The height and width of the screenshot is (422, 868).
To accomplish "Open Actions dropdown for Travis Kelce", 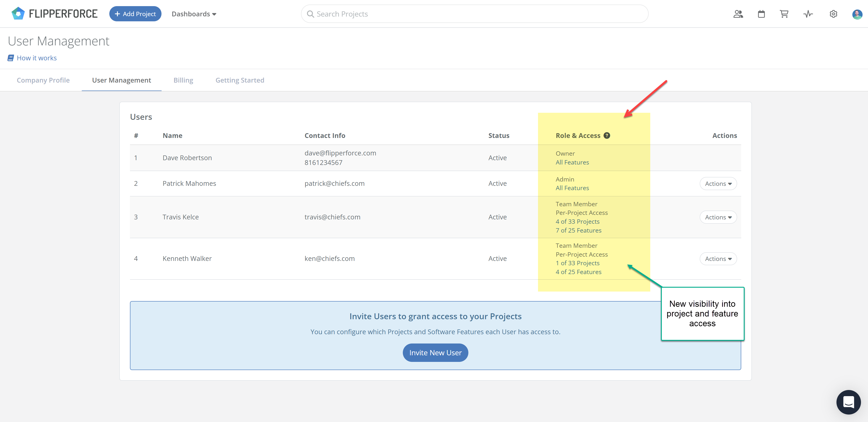I will pos(718,217).
